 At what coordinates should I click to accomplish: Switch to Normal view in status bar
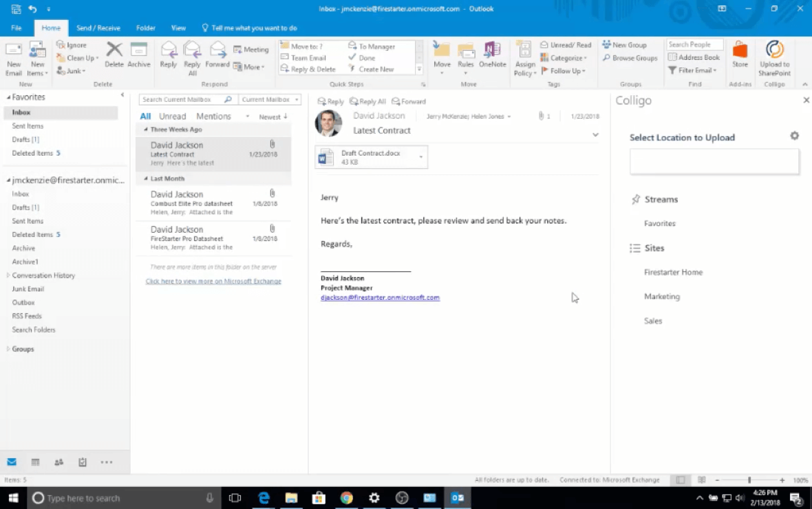[681, 480]
